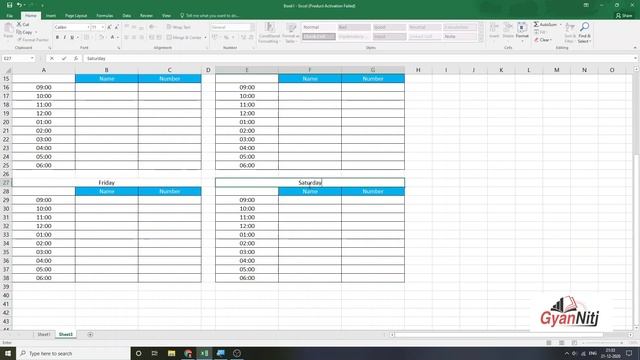
Task: Click in the formula bar text
Action: (96, 58)
